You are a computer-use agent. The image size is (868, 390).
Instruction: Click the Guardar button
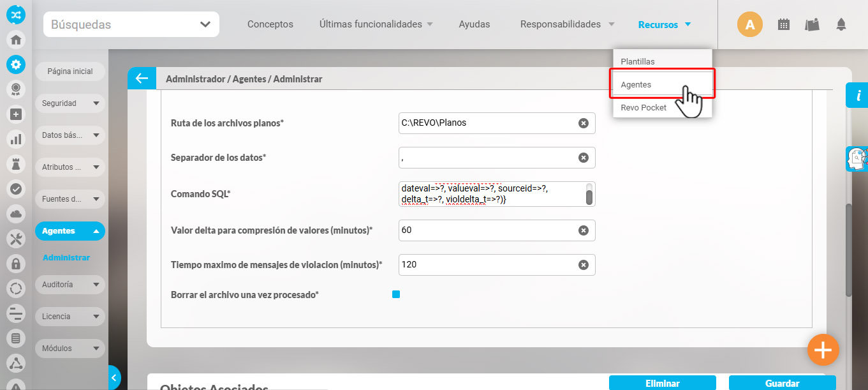[782, 383]
